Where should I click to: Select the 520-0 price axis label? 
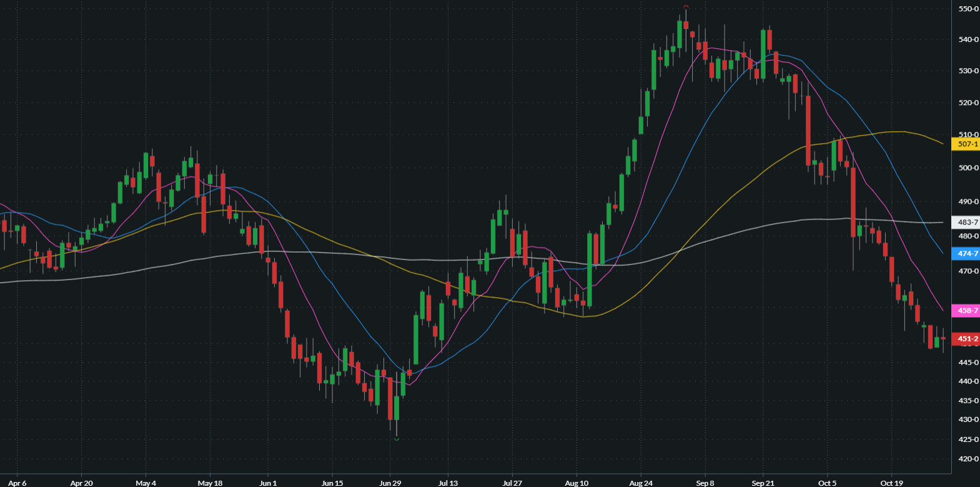pos(968,103)
